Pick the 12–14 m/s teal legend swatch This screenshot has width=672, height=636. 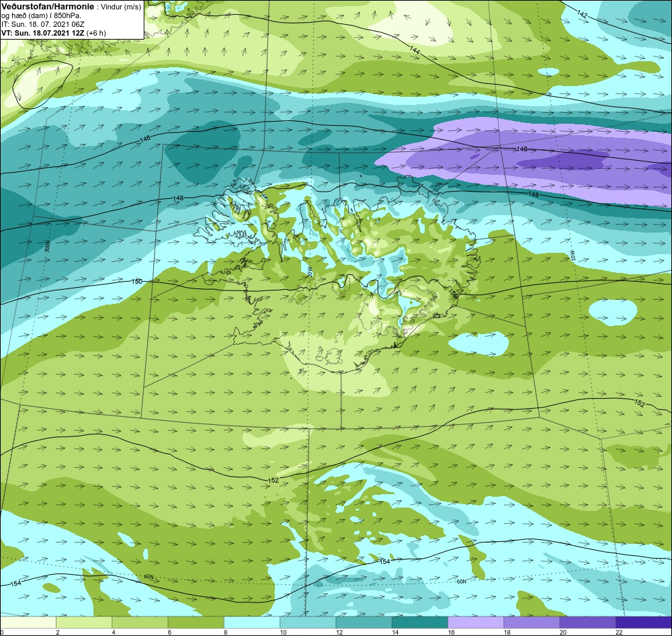364,622
